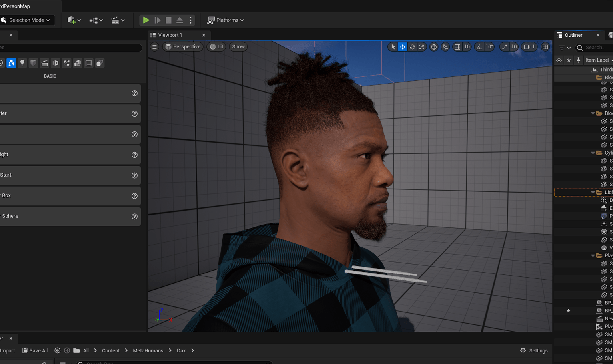Open viewport layout grid options
This screenshot has width=613, height=364.
pyautogui.click(x=545, y=47)
